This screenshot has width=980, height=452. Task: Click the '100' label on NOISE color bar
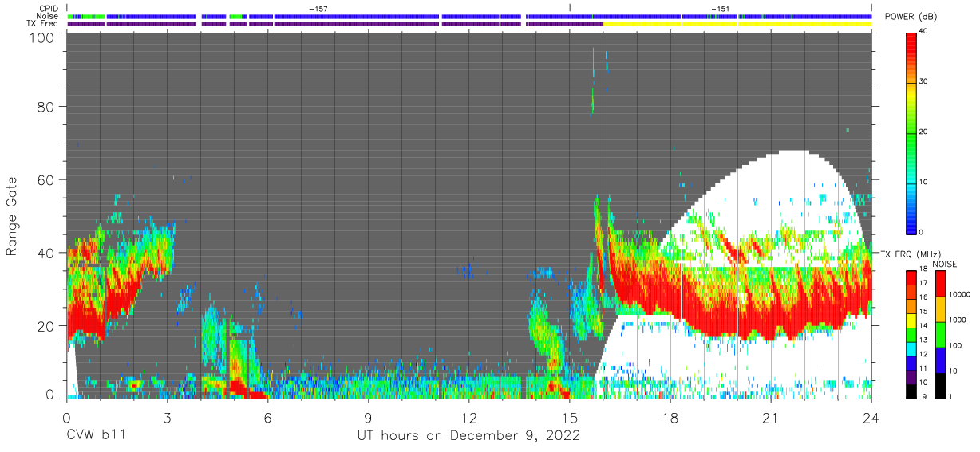[x=957, y=346]
